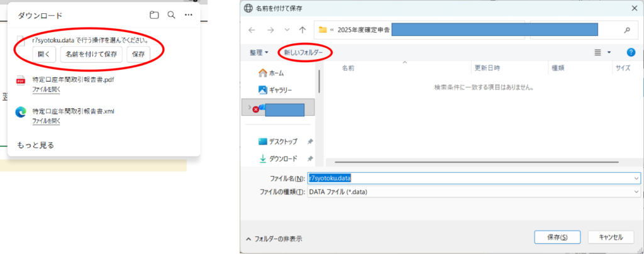Image resolution: width=644 pixels, height=254 pixels.
Task: Click the back arrow in the save dialog
Action: point(252,30)
